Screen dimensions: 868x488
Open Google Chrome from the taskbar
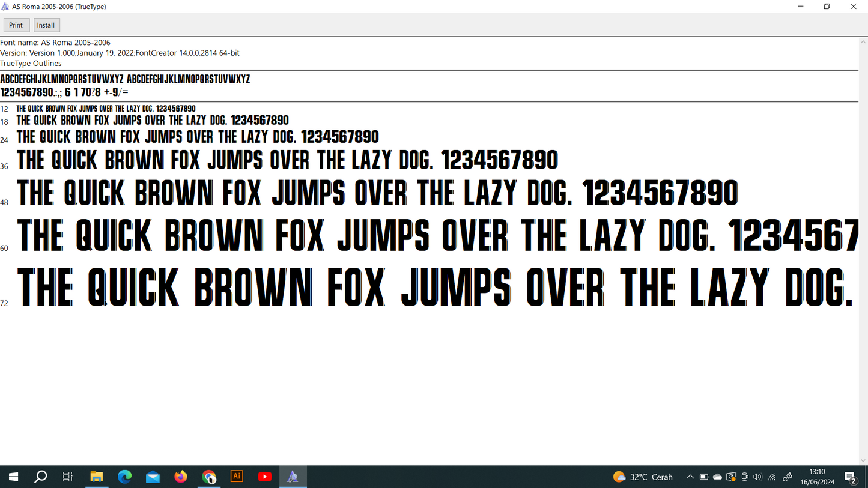coord(208,476)
